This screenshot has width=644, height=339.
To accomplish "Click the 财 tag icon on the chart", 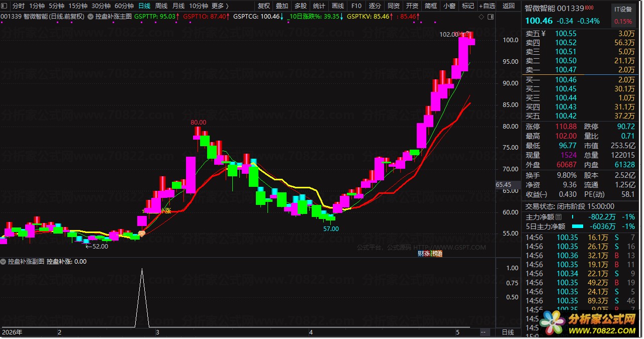I will pos(421,254).
